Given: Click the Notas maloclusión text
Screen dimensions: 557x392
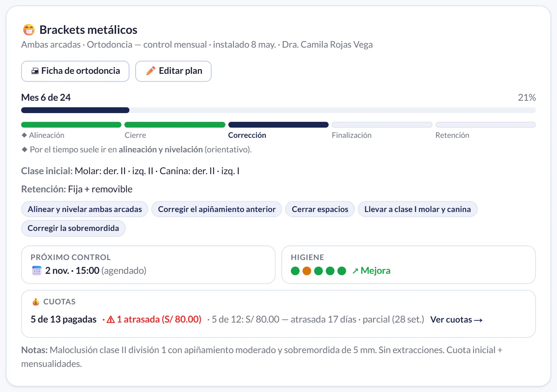Looking at the screenshot, I should pyautogui.click(x=262, y=357).
